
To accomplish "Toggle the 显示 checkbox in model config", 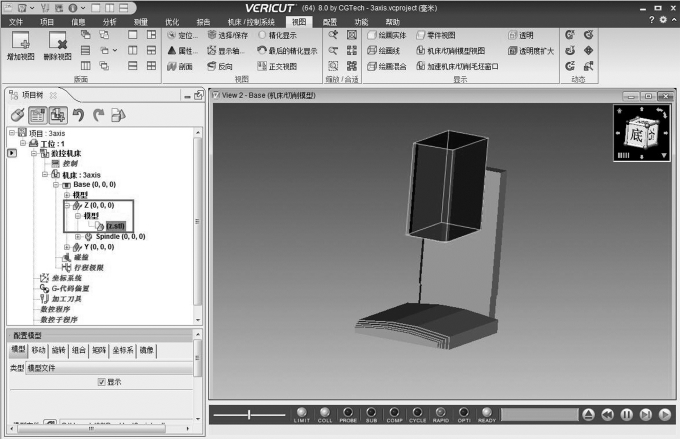I will [x=101, y=382].
